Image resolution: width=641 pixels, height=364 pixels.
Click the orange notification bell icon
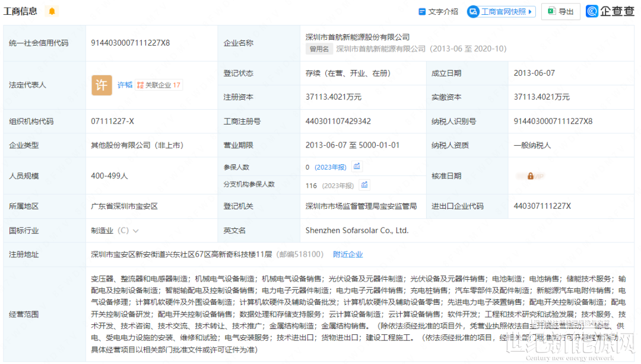pos(52,11)
